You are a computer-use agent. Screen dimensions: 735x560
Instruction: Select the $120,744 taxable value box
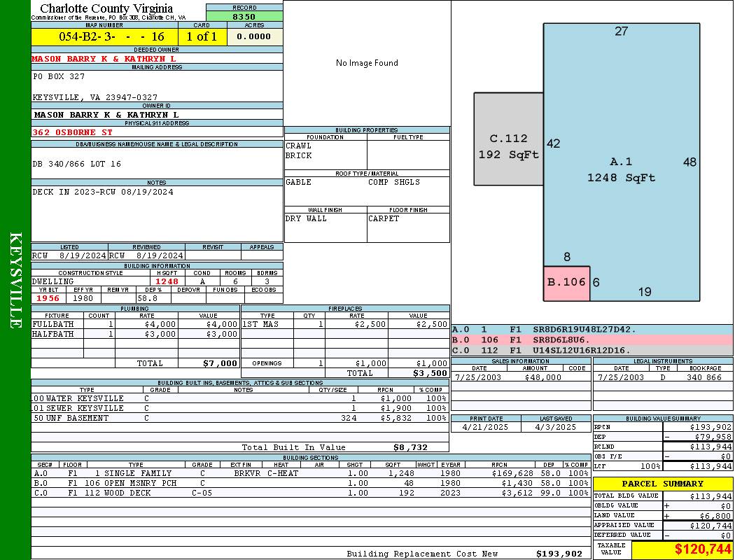681,549
